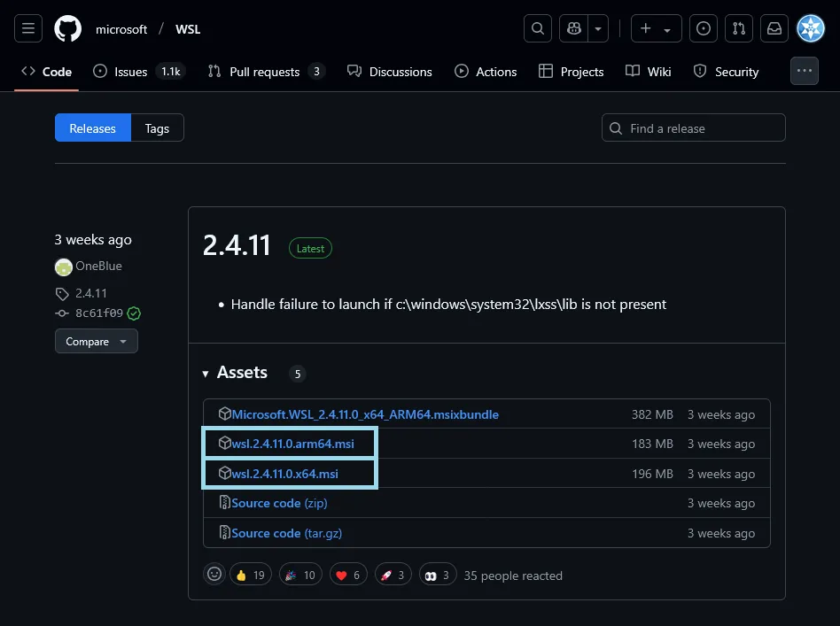Open the Projects tab
The height and width of the screenshot is (626, 840).
point(571,72)
